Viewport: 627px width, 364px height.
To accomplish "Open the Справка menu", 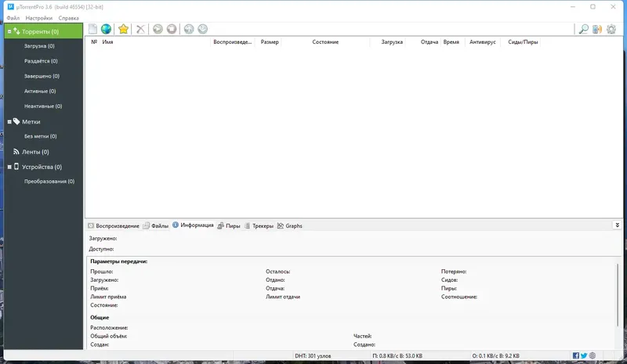I will [68, 18].
